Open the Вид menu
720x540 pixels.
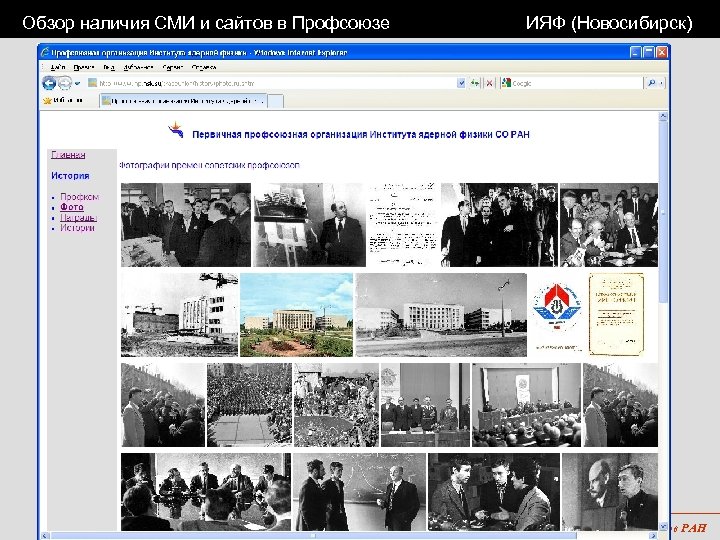[x=109, y=68]
